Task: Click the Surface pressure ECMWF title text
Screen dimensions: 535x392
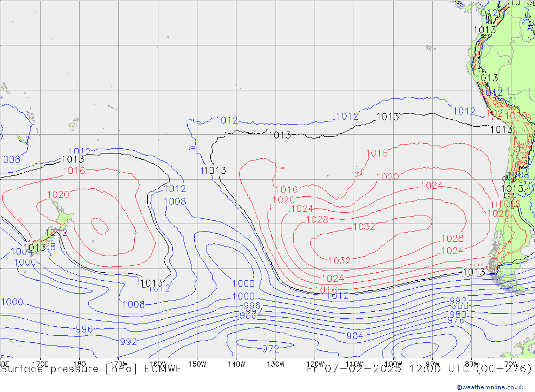Action: pos(91,369)
